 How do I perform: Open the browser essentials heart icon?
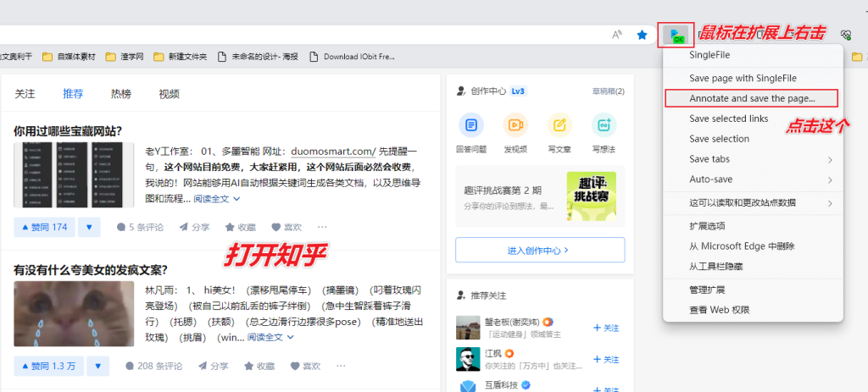pyautogui.click(x=845, y=35)
